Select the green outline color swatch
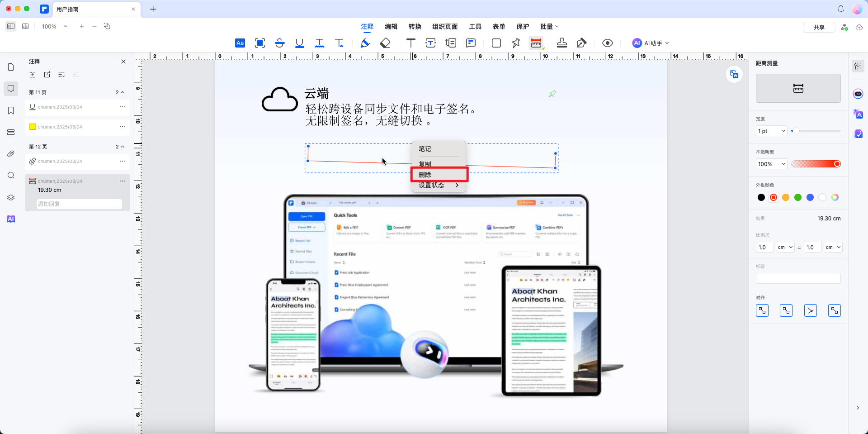 click(798, 197)
